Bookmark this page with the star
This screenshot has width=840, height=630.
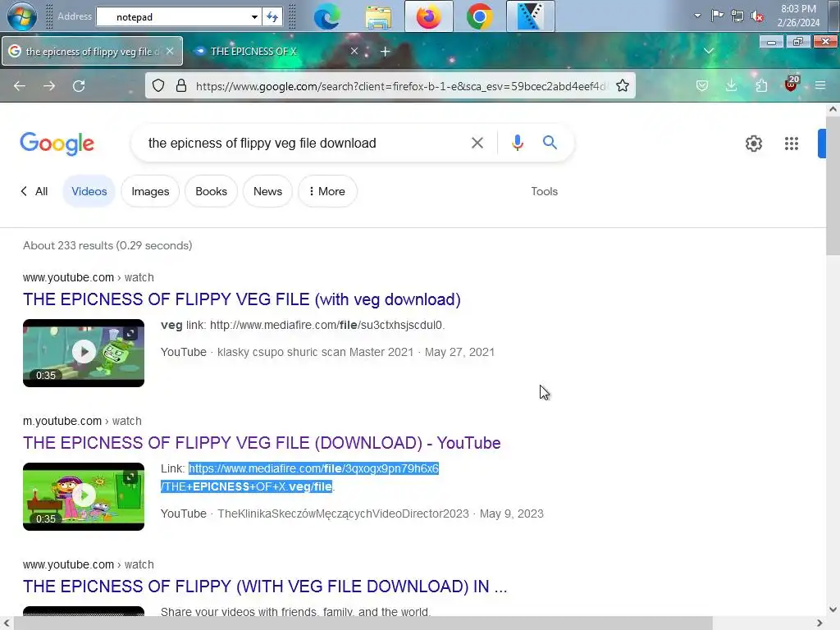623,85
